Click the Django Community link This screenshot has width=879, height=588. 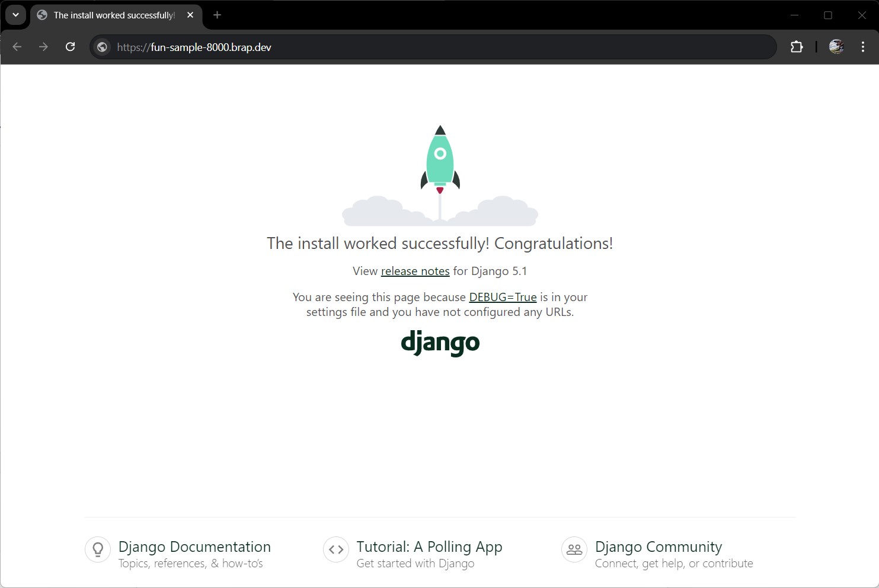[x=658, y=547]
